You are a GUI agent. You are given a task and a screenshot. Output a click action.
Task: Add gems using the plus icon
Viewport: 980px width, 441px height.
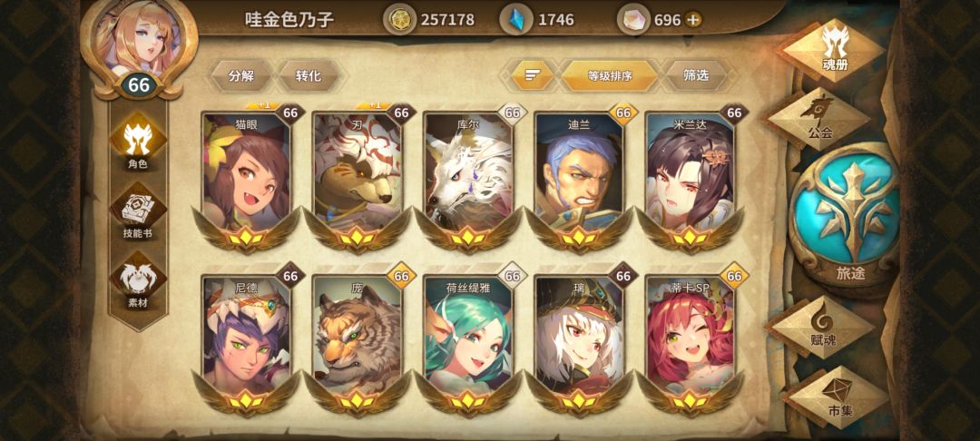tap(692, 20)
